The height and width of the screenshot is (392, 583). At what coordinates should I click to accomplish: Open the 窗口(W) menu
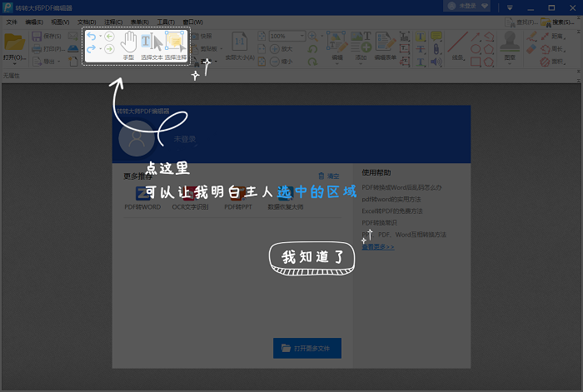(193, 22)
